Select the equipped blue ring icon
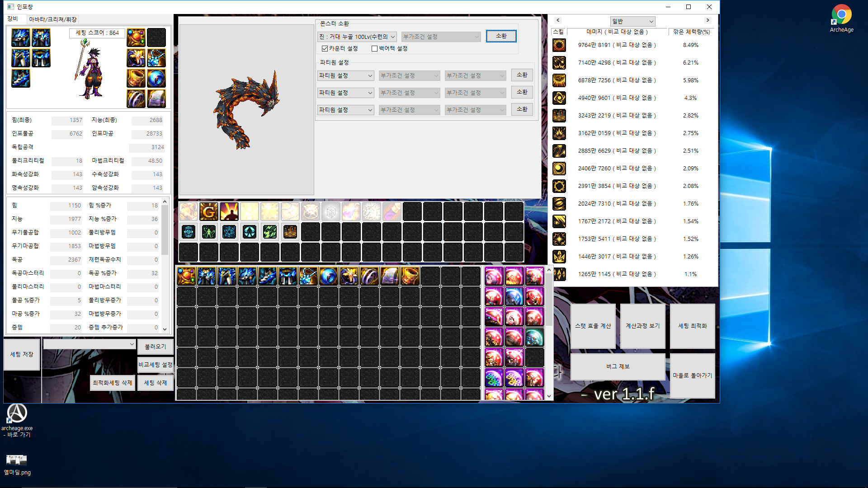868x488 pixels. click(156, 78)
